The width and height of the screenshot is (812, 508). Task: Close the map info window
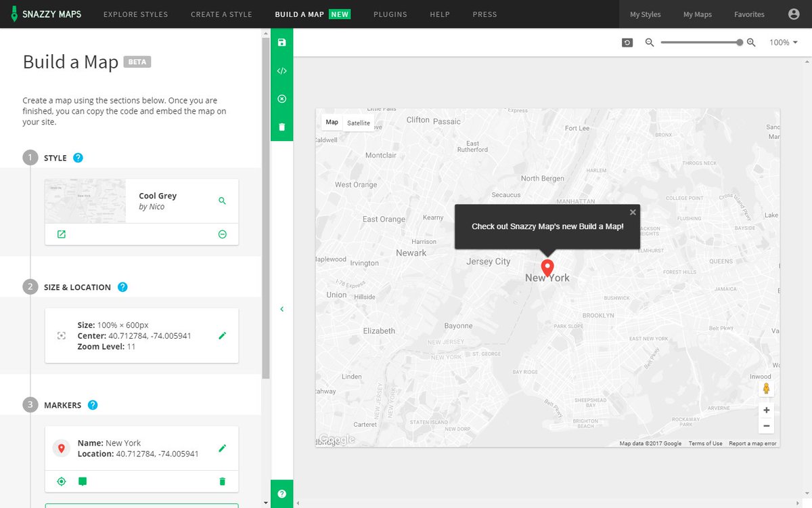click(x=633, y=212)
